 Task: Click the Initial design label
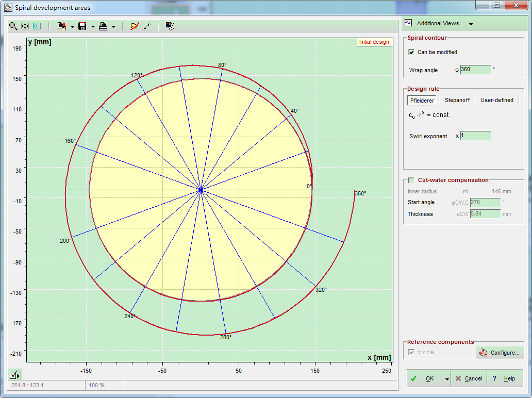(x=374, y=42)
